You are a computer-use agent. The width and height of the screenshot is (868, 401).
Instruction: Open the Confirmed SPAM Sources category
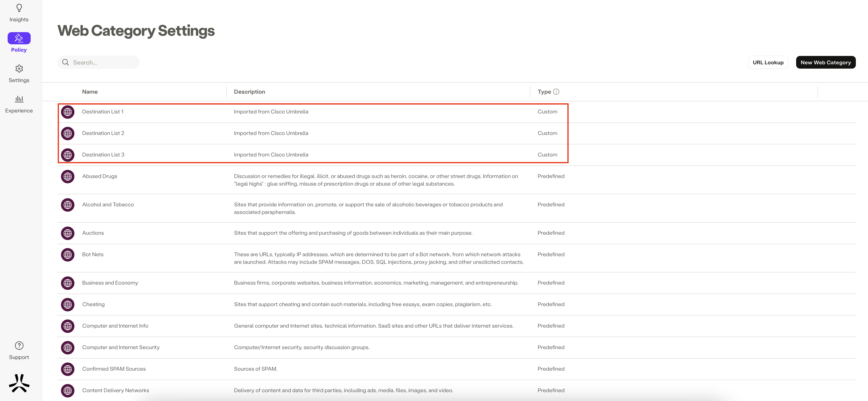pyautogui.click(x=114, y=369)
